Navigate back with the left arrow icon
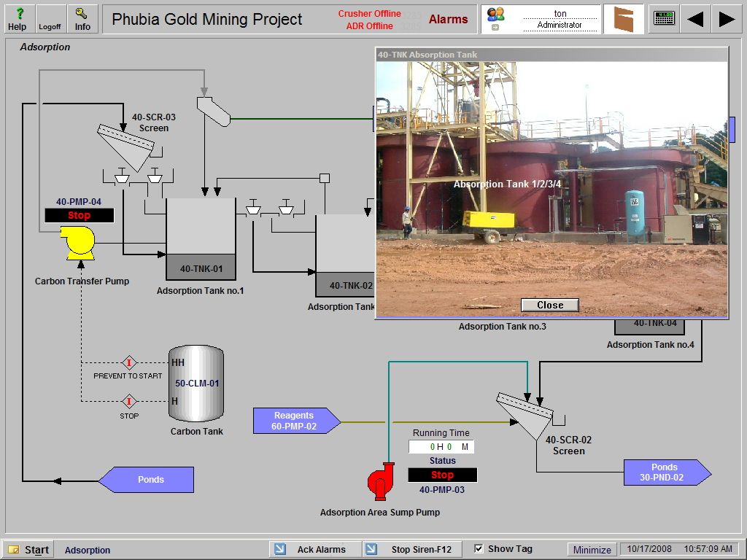The image size is (747, 560). pyautogui.click(x=695, y=18)
